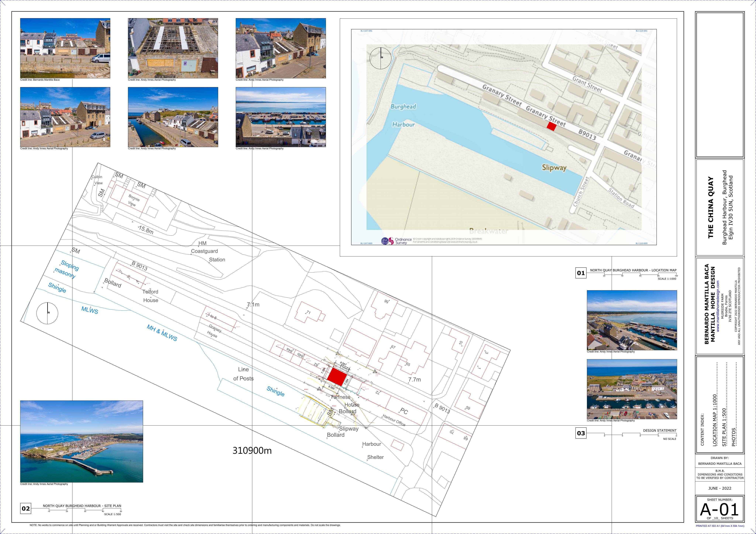The image size is (756, 534).
Task: Click the 'MH & MLWS' label
Action: (x=162, y=333)
